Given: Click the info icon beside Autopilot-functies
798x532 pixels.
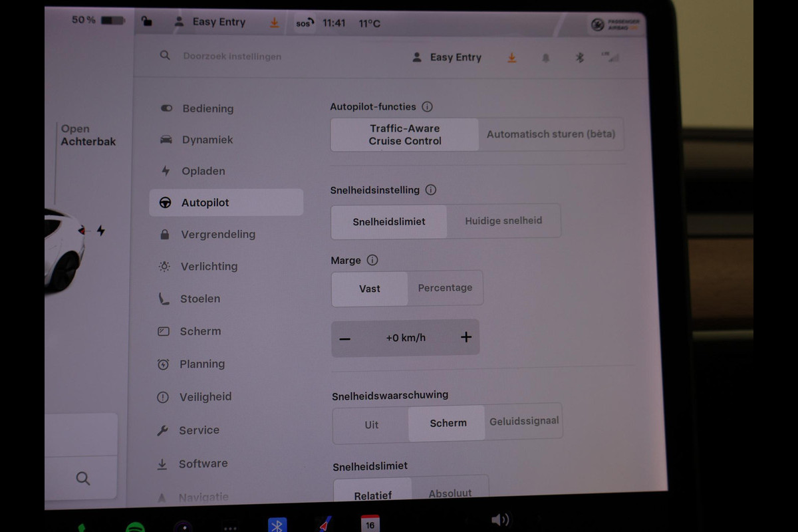Looking at the screenshot, I should tap(428, 106).
